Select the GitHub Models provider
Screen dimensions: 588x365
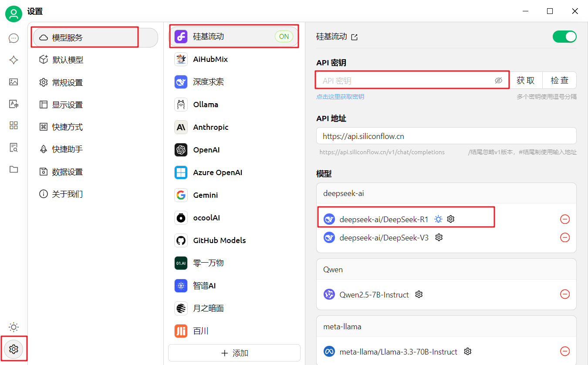click(234, 240)
